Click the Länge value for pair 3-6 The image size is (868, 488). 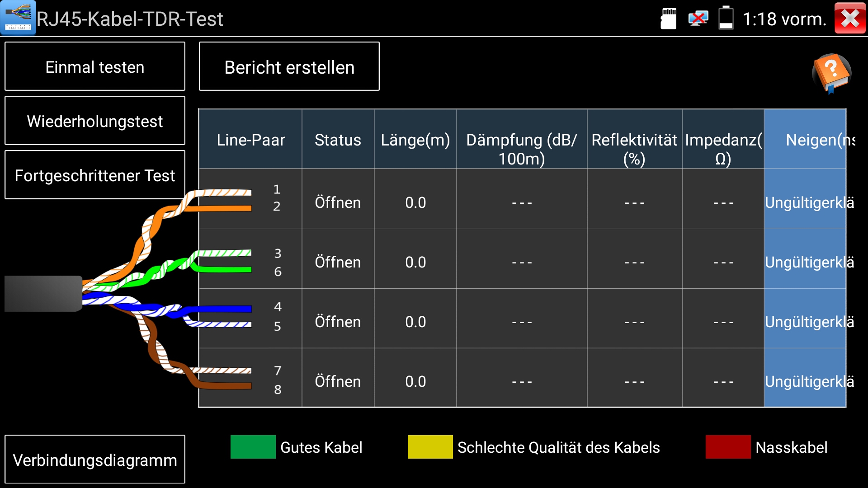coord(415,263)
